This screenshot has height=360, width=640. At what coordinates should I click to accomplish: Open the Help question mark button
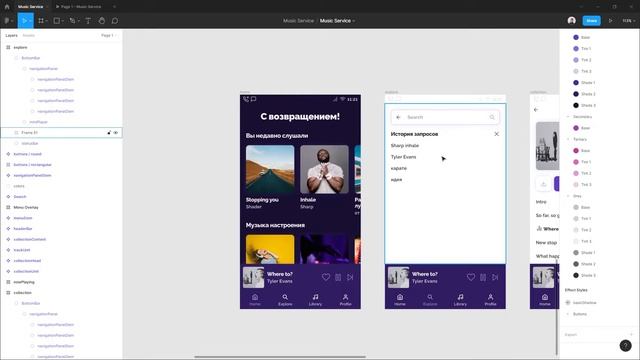coord(625,346)
